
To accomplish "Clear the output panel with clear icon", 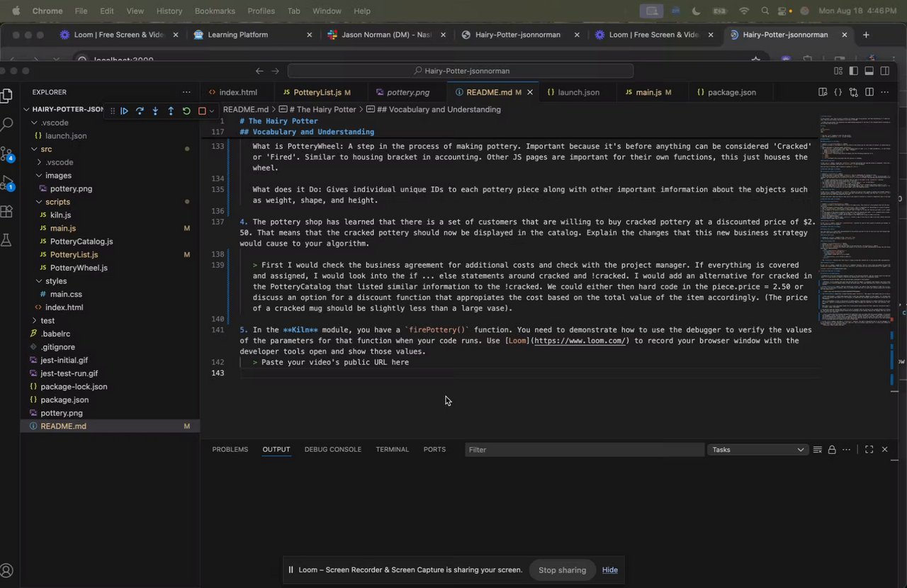I will pos(818,450).
